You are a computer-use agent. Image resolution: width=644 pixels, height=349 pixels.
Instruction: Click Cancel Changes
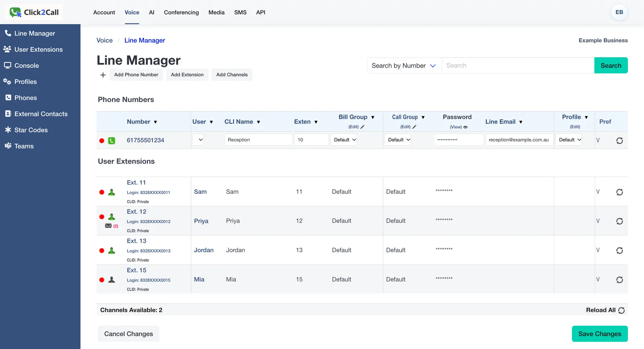pyautogui.click(x=128, y=334)
